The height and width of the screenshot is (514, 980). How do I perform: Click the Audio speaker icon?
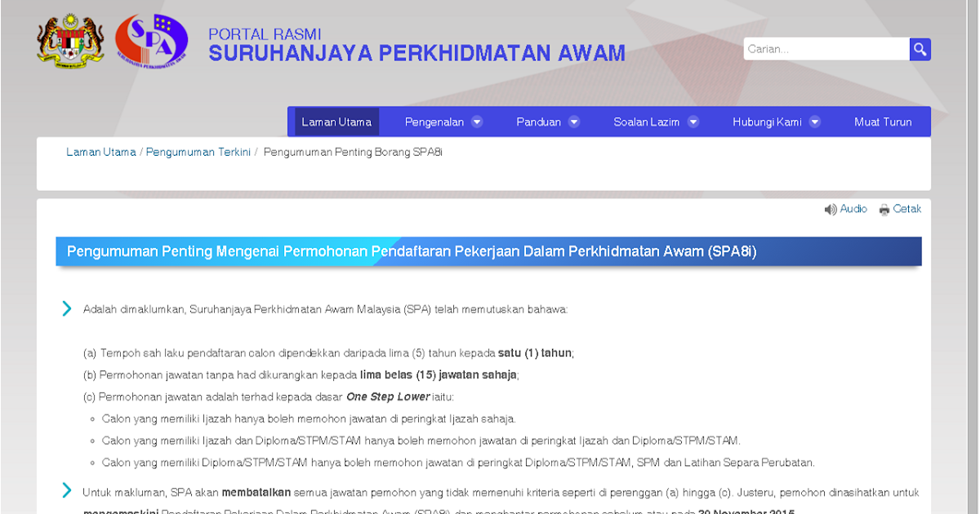(831, 210)
